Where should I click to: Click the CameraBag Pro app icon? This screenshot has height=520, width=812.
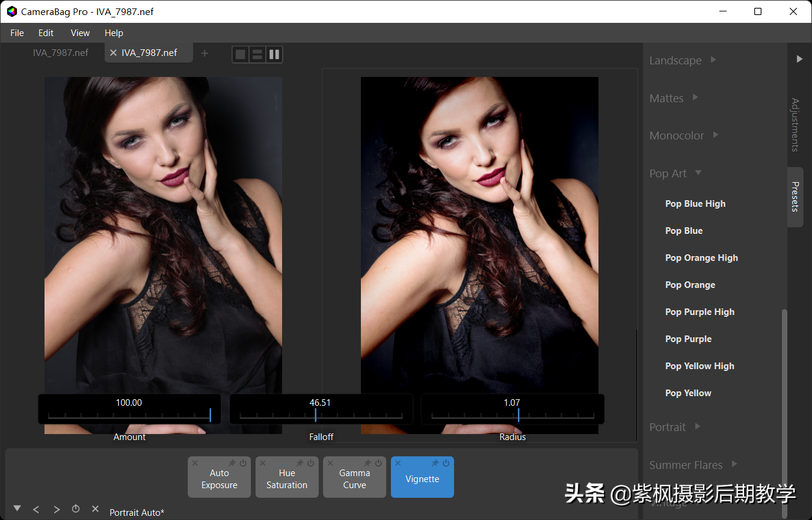click(12, 11)
